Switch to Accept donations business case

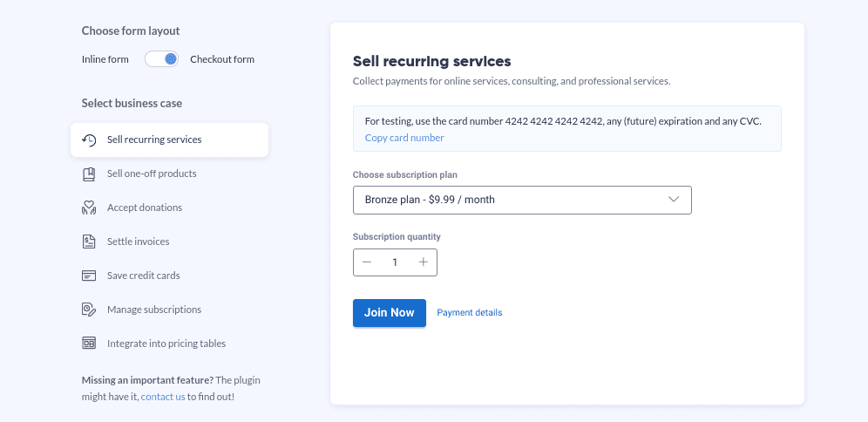click(145, 208)
